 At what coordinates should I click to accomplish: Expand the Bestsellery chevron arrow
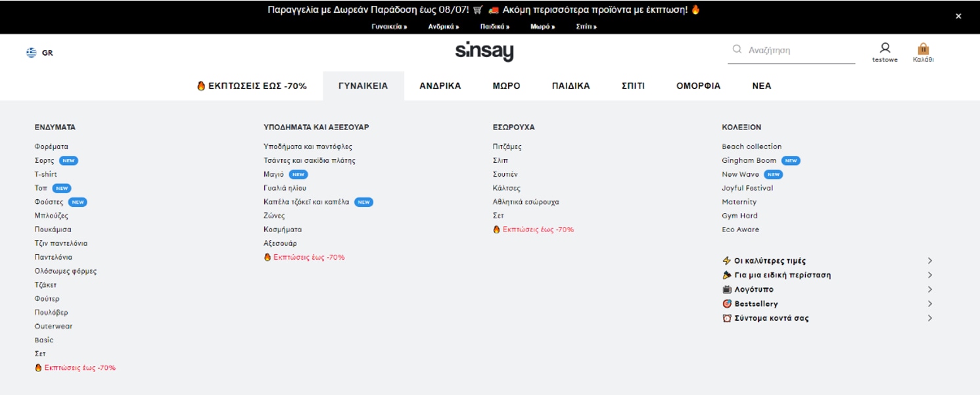click(x=929, y=304)
